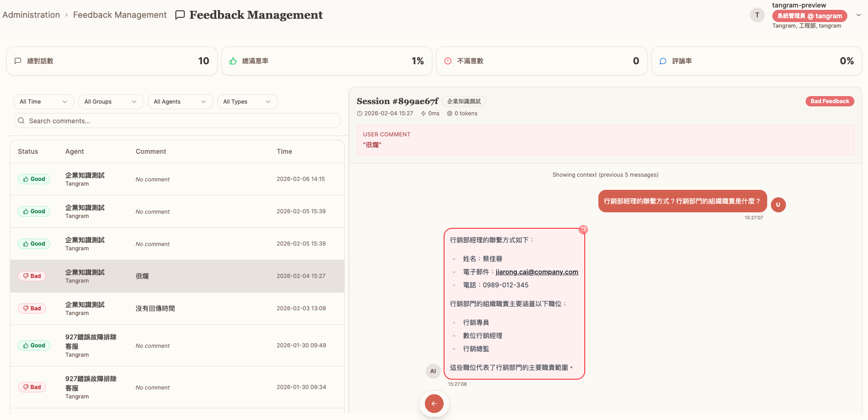The height and width of the screenshot is (420, 868).
Task: Click the dissatisfied count alert icon
Action: pyautogui.click(x=448, y=61)
